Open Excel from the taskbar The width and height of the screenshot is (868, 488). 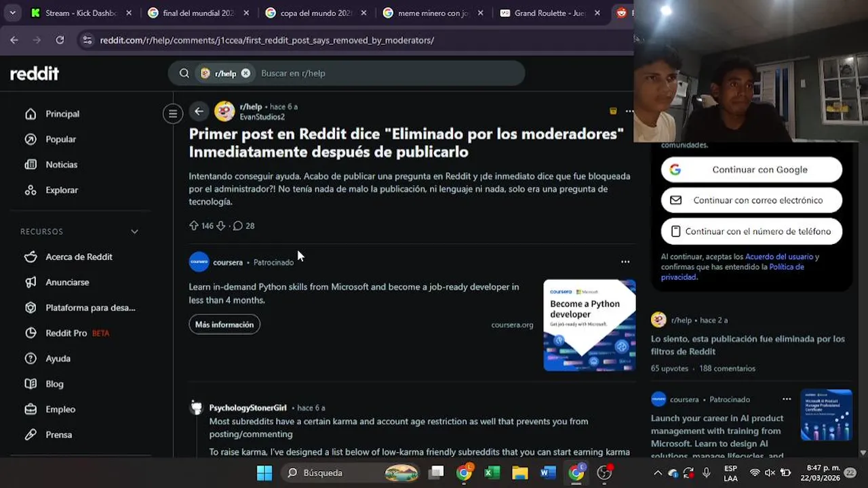click(492, 472)
